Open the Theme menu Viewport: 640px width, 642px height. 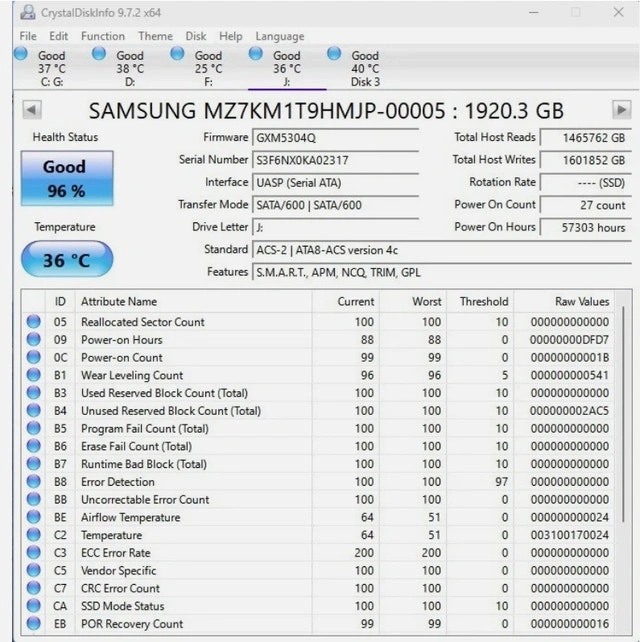tap(155, 36)
